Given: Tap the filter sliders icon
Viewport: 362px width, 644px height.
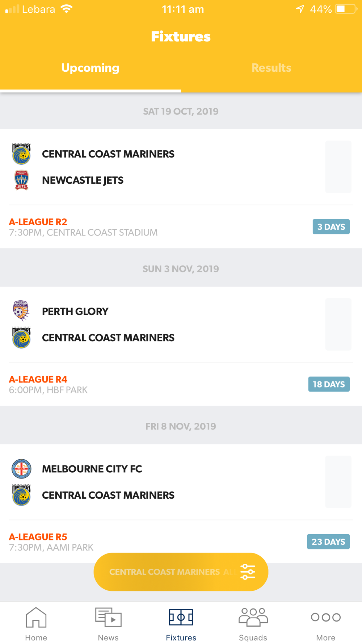Looking at the screenshot, I should tap(248, 572).
